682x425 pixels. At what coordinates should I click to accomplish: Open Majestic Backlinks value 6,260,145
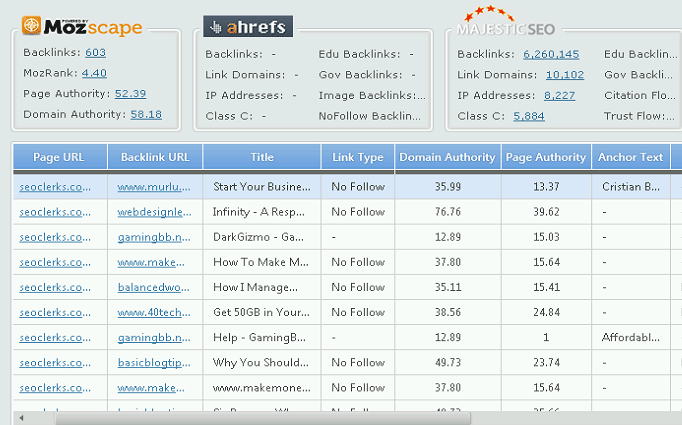coord(551,54)
